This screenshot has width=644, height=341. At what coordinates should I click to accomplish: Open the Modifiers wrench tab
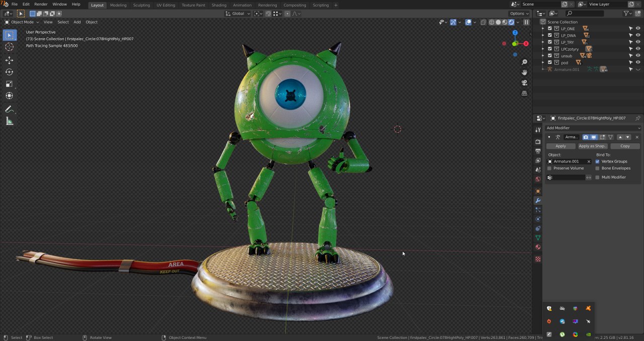[x=538, y=201]
